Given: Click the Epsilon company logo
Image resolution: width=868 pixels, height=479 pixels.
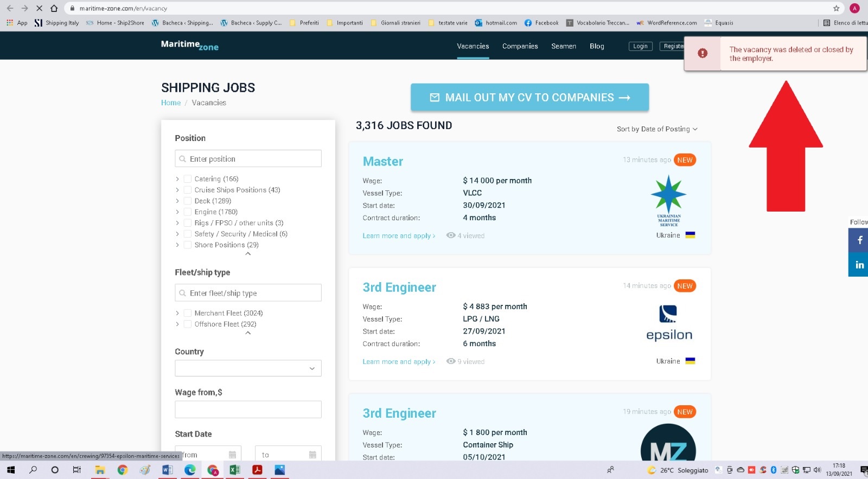Looking at the screenshot, I should tap(669, 323).
